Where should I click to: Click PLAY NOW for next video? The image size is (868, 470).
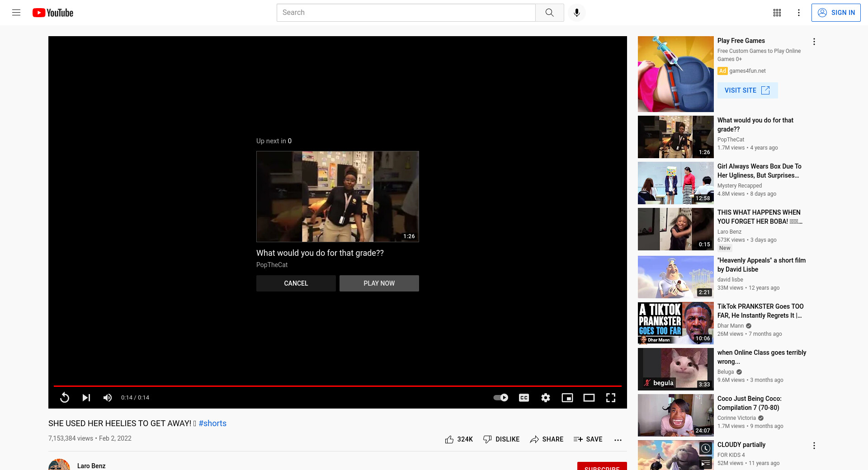click(x=379, y=283)
